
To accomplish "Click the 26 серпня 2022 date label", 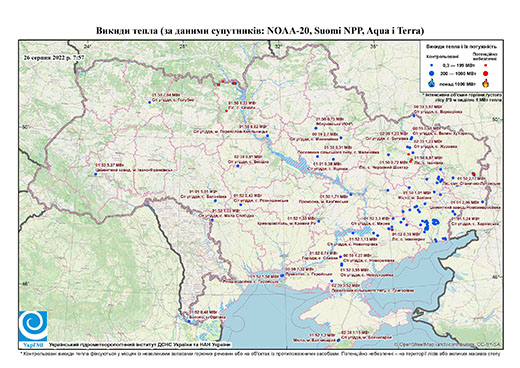I will click(54, 57).
